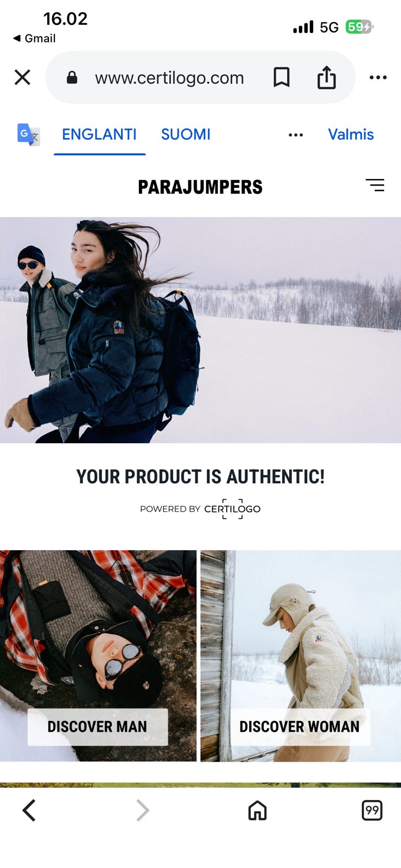Return to Gmail via status bar back link
The width and height of the screenshot is (401, 868).
coord(34,39)
